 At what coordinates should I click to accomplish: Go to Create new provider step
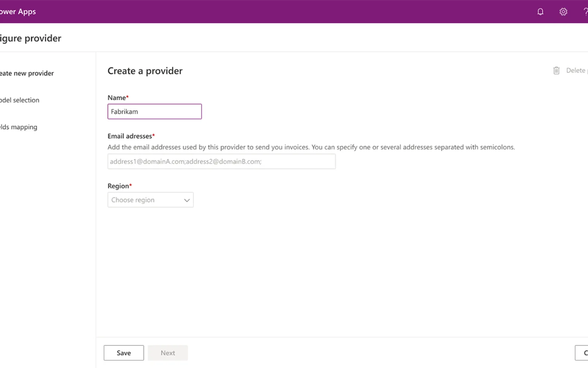click(27, 73)
